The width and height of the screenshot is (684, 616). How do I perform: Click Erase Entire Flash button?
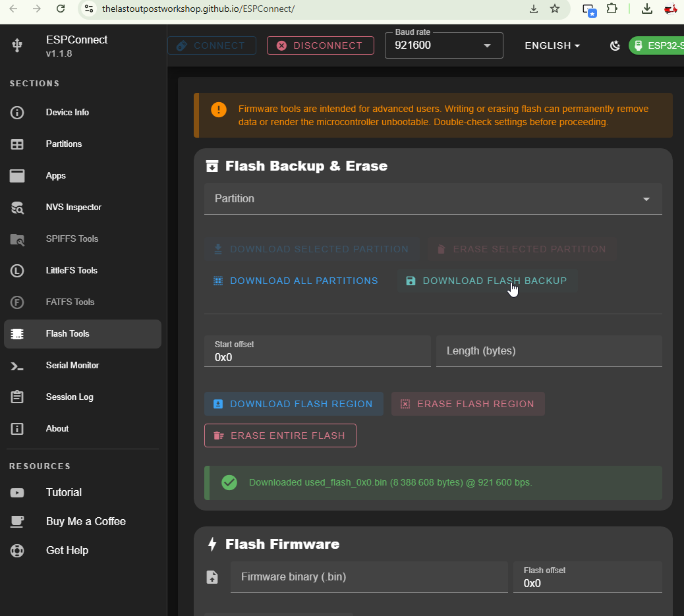click(x=280, y=435)
